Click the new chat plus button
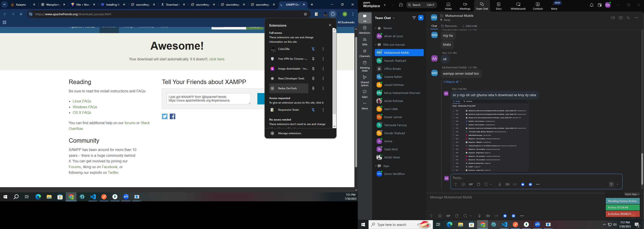The image size is (644, 229). (421, 18)
